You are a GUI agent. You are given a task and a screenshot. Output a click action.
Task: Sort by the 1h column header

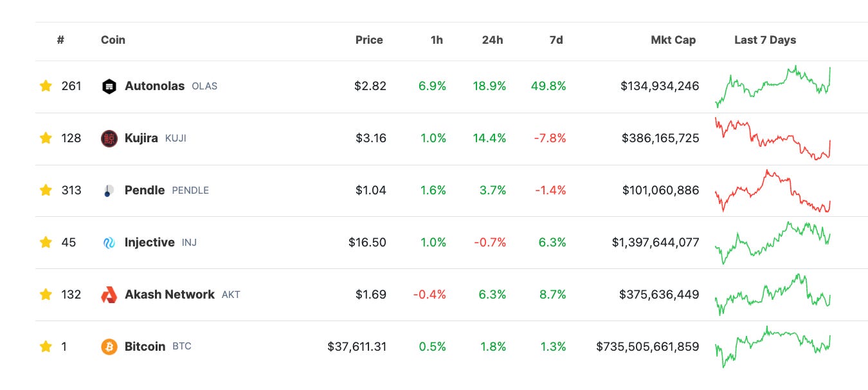pos(437,40)
